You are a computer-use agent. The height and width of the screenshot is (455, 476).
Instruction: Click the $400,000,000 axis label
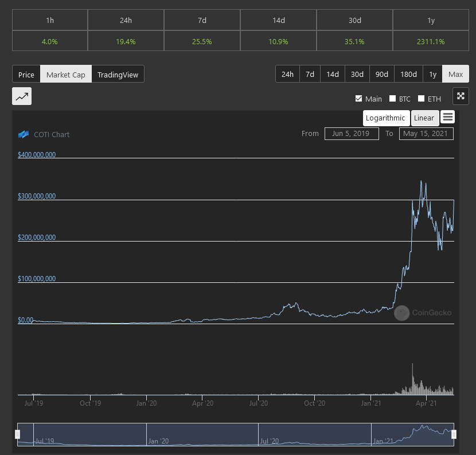(37, 155)
